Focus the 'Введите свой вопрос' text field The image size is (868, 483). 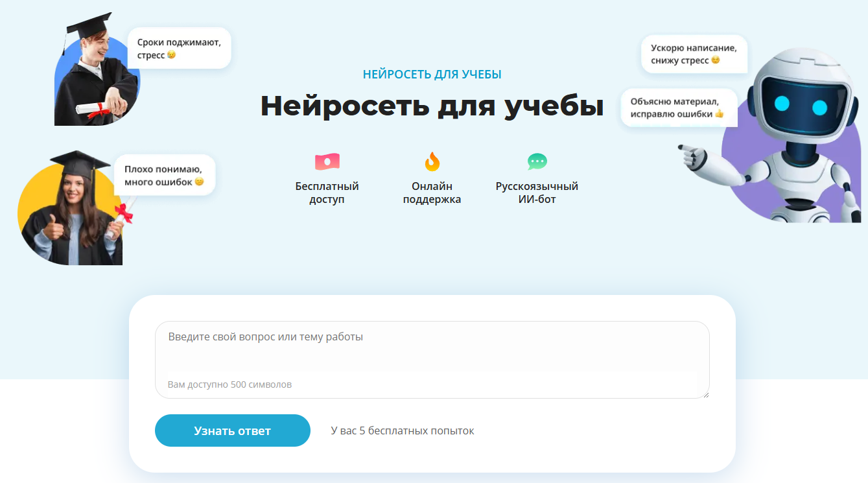coord(431,350)
